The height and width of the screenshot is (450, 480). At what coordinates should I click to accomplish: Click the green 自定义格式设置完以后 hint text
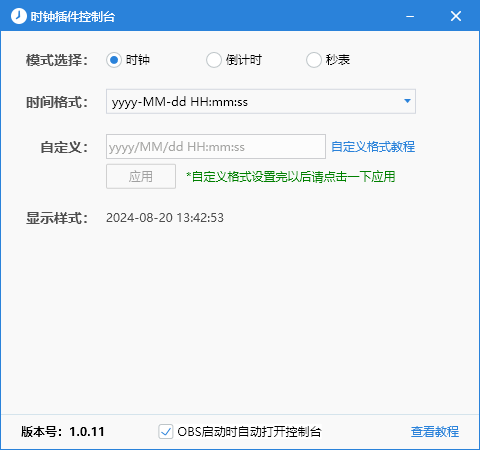(290, 177)
